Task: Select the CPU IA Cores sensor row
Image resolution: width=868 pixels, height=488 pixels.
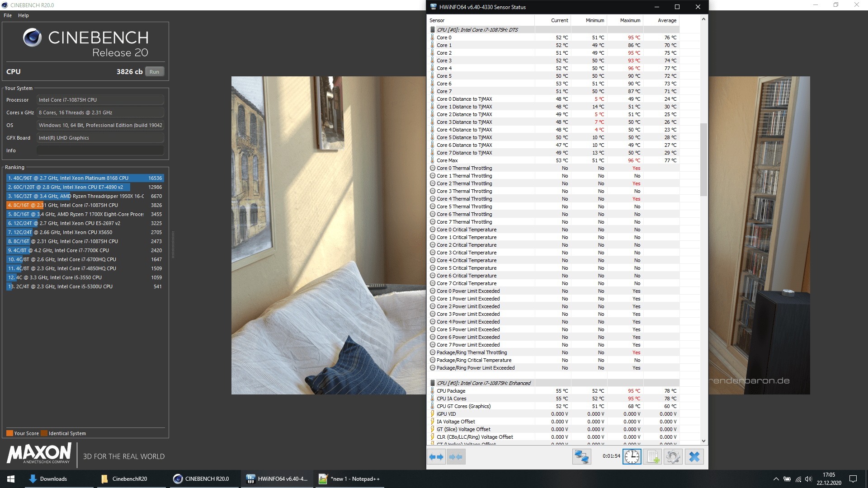Action: click(553, 399)
